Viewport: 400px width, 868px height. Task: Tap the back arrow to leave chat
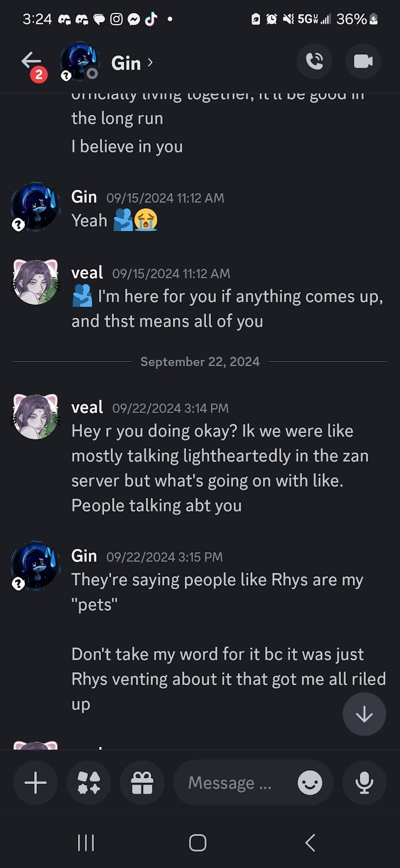point(31,61)
